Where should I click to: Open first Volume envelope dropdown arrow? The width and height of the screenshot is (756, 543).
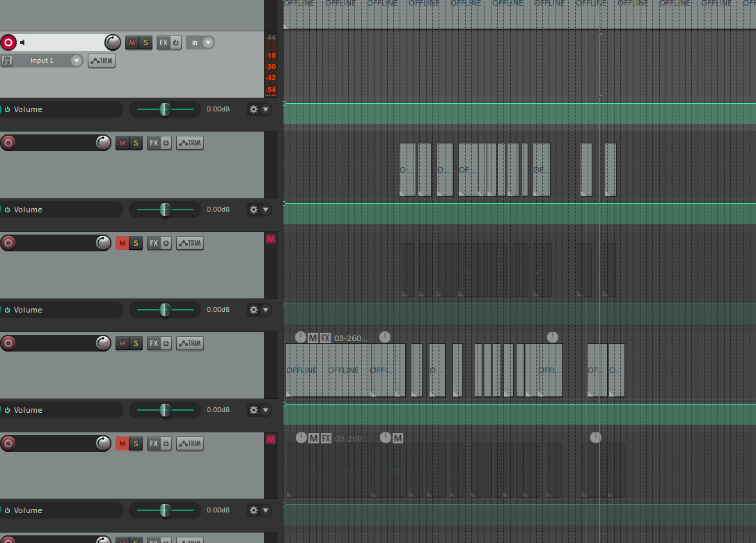pos(266,109)
